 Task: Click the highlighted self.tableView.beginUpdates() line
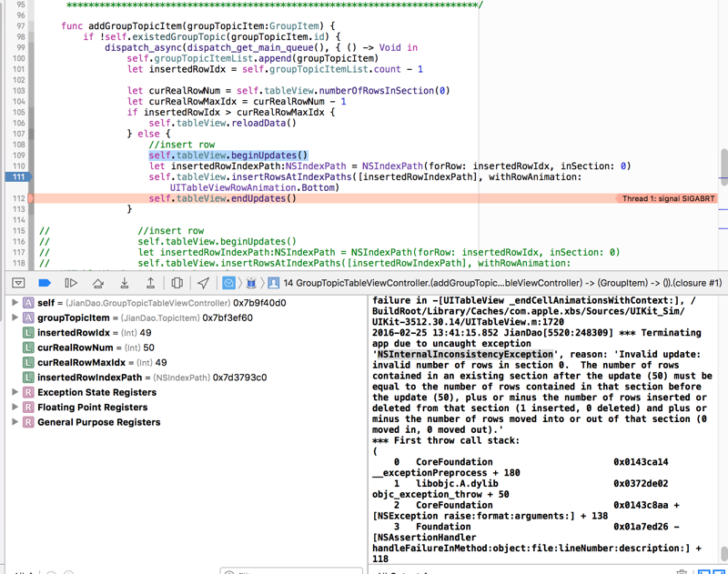(x=228, y=156)
